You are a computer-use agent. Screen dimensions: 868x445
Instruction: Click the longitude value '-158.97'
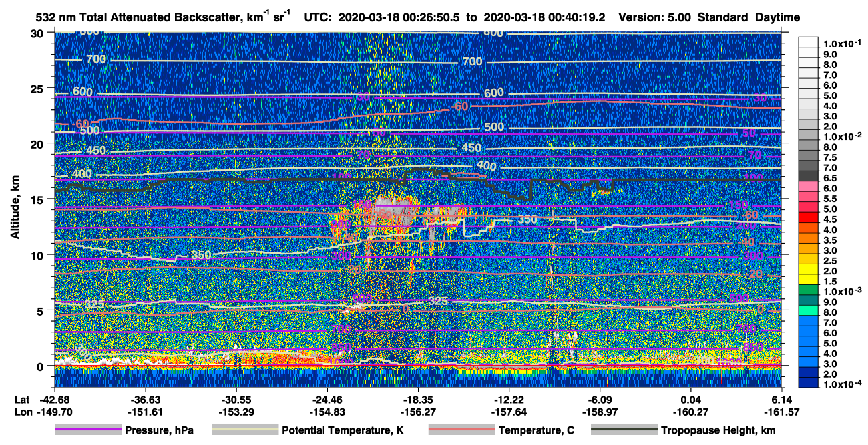point(600,412)
